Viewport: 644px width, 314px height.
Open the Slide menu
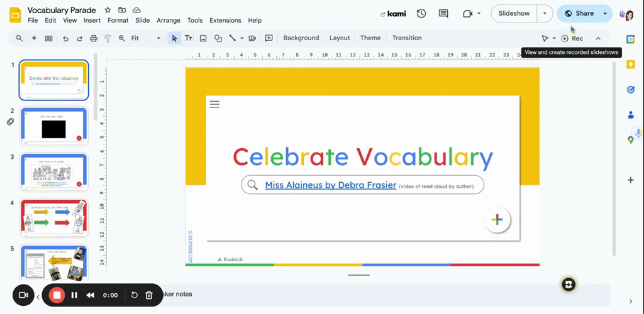click(143, 21)
